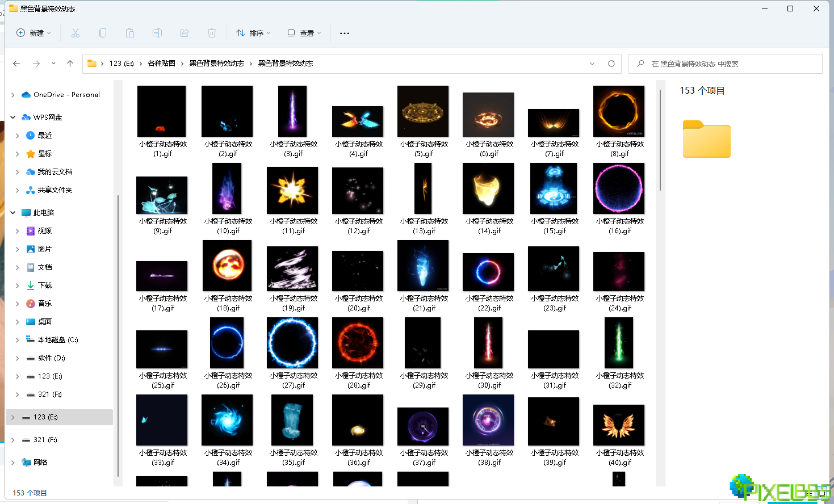Open the 新建 dropdown menu
The image size is (834, 504).
[x=33, y=33]
